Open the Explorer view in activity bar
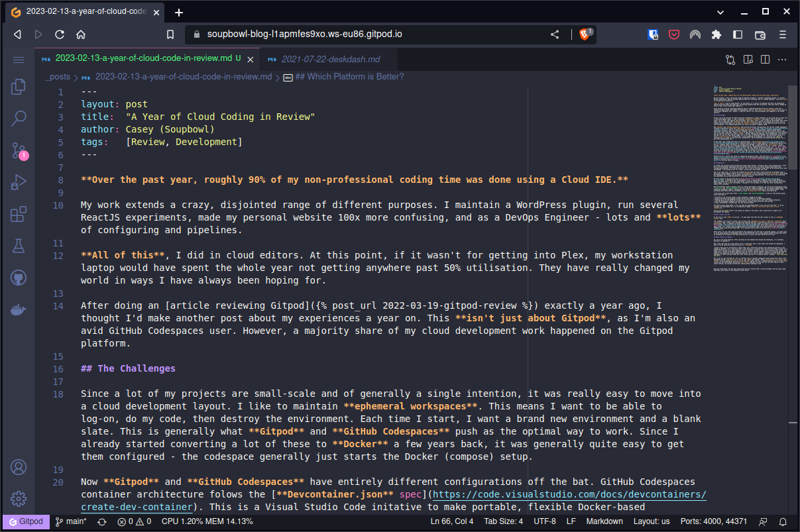Viewport: 800px width, 532px height. [x=19, y=86]
